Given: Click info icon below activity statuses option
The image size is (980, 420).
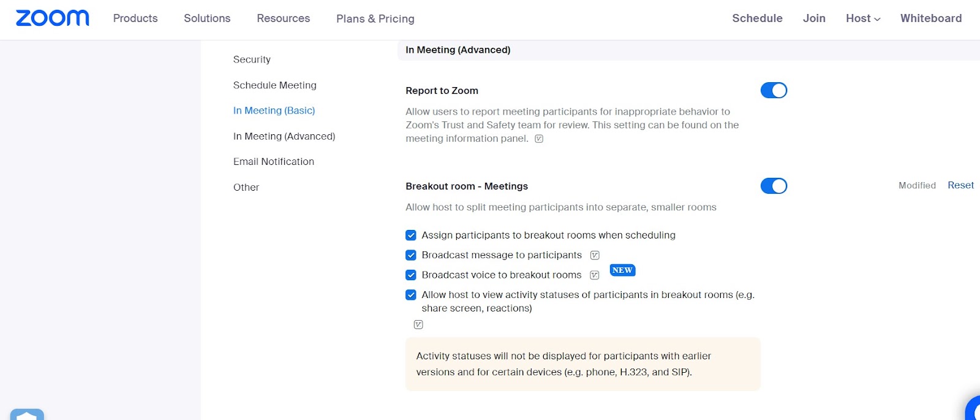Looking at the screenshot, I should (418, 325).
